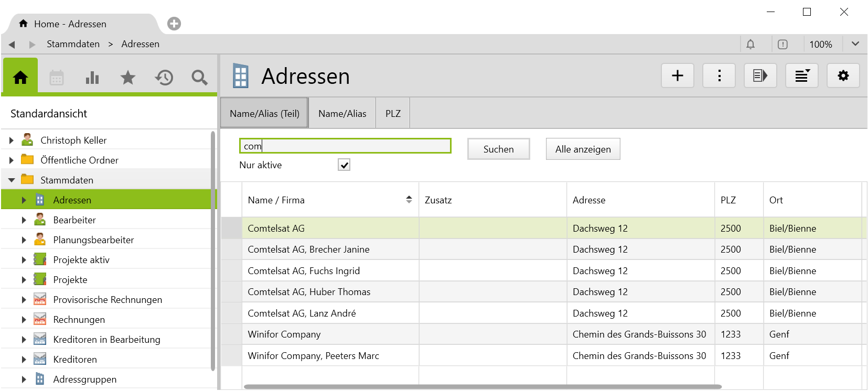
Task: Open the history clock icon
Action: coord(164,78)
